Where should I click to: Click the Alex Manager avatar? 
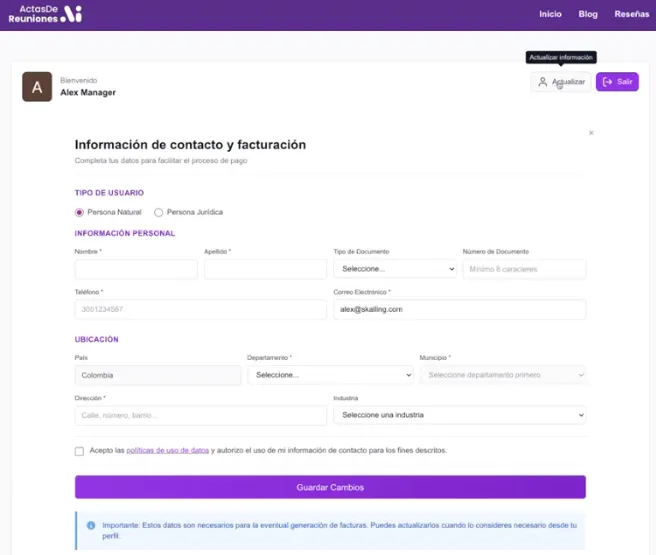point(37,87)
